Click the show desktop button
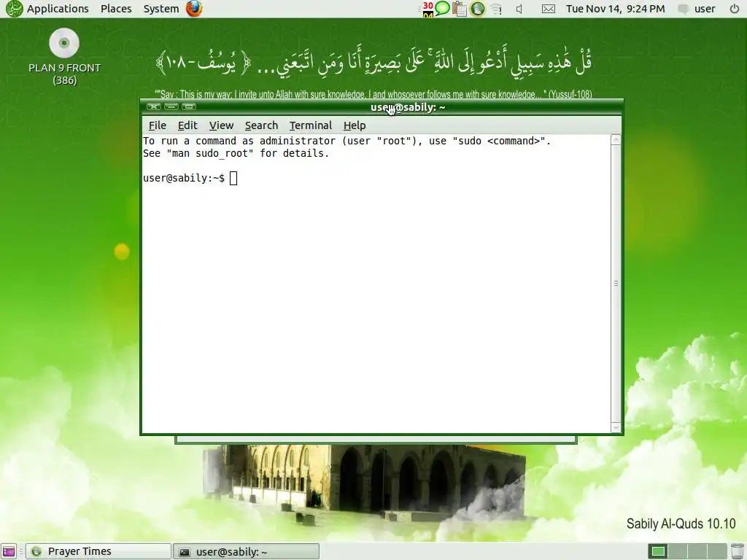The width and height of the screenshot is (747, 560). click(9, 551)
